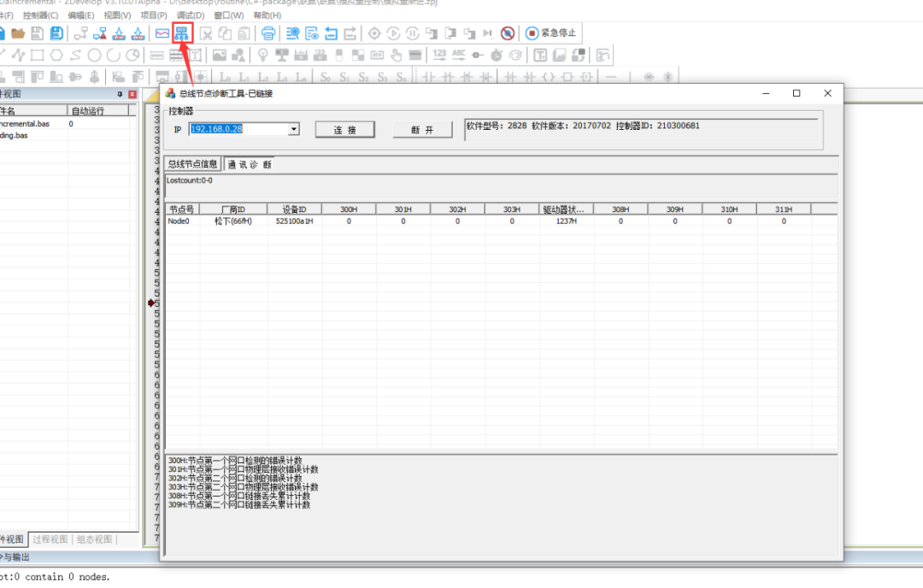Viewport: 923px width, 588px height.
Task: Close the file view panel
Action: [132, 94]
